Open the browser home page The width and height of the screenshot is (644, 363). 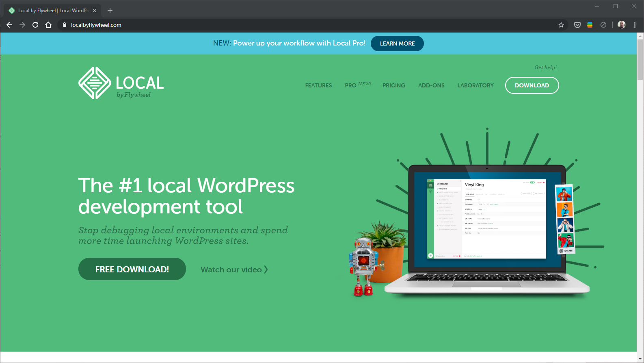tap(48, 25)
